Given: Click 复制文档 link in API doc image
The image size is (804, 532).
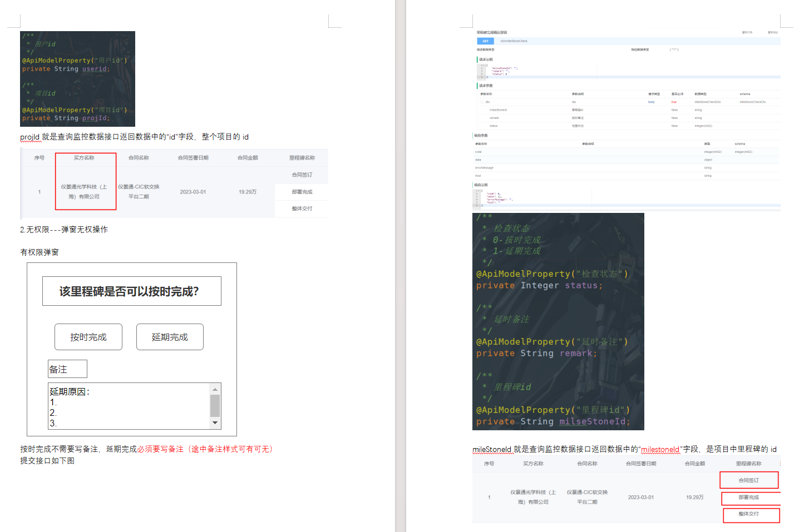Looking at the screenshot, I should [x=747, y=32].
